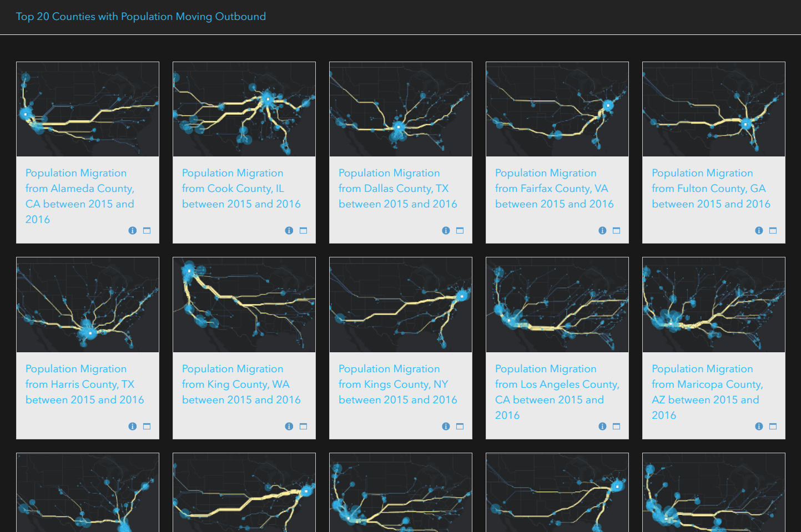
Task: Open King County, WA map in new window
Action: pos(304,427)
